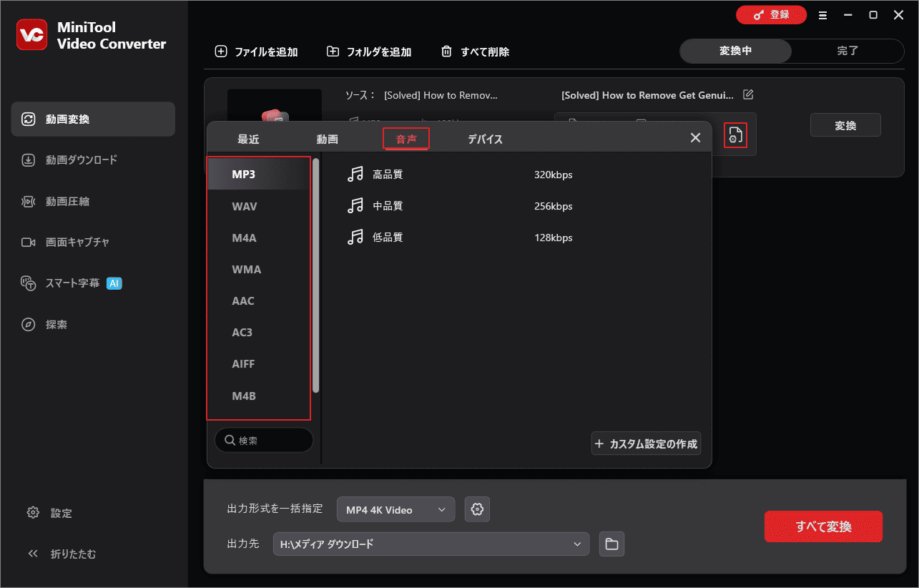Rename output file using the pencil icon
The image size is (919, 588).
click(747, 94)
